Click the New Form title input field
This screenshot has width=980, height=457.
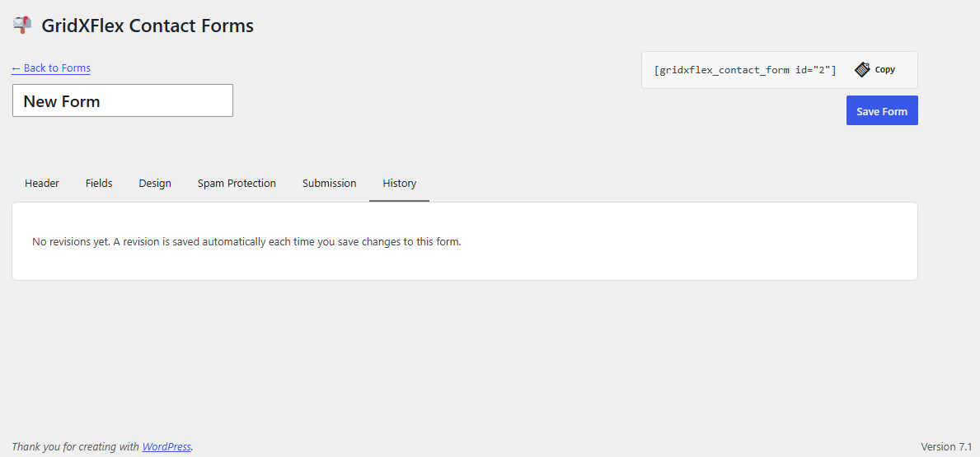click(123, 100)
